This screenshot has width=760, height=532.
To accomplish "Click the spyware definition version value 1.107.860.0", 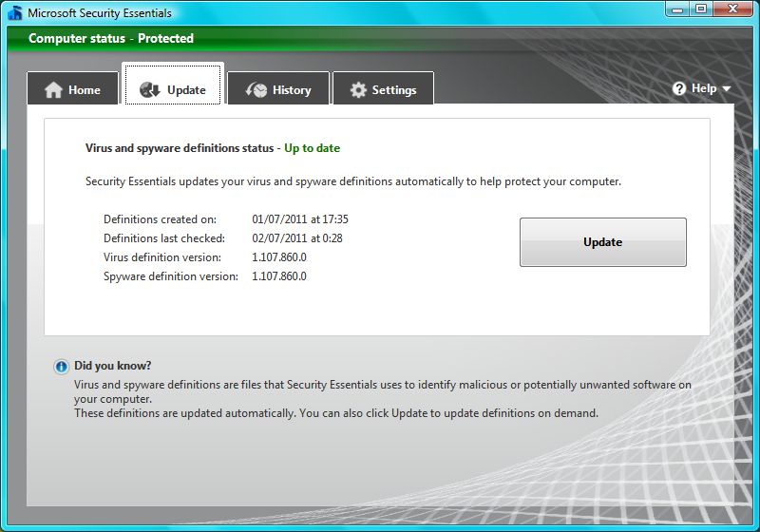I will pos(279,276).
